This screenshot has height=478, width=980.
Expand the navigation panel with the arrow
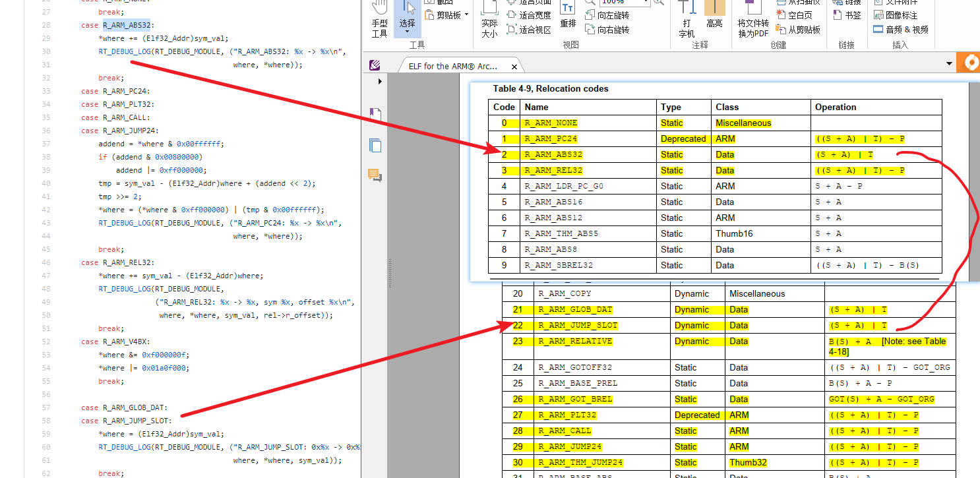click(379, 82)
